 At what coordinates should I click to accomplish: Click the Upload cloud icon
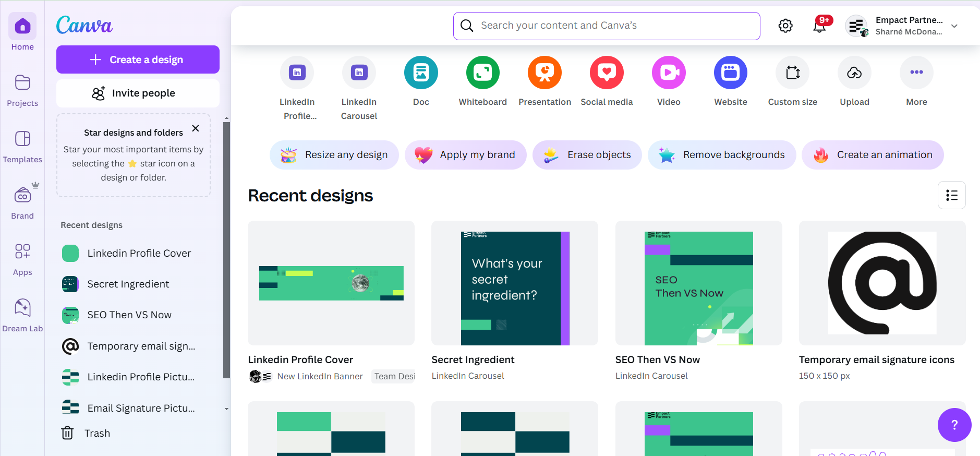pyautogui.click(x=854, y=73)
